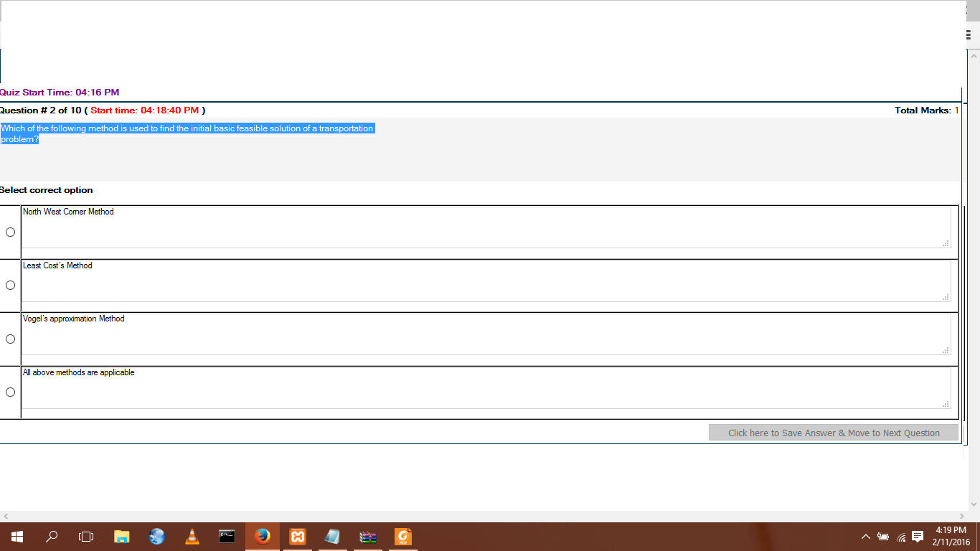Launch File Explorer from the taskbar
The height and width of the screenshot is (551, 980).
(122, 537)
